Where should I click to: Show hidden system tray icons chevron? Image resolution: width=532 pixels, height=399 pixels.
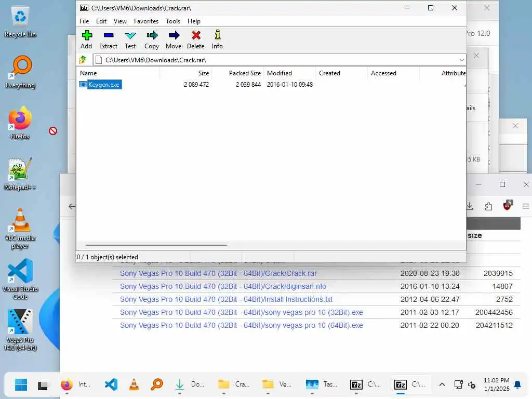click(442, 384)
